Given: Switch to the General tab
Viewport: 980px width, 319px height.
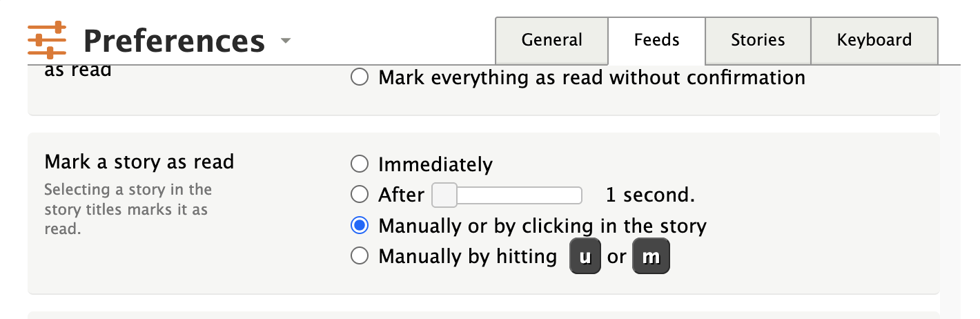Looking at the screenshot, I should [x=551, y=40].
